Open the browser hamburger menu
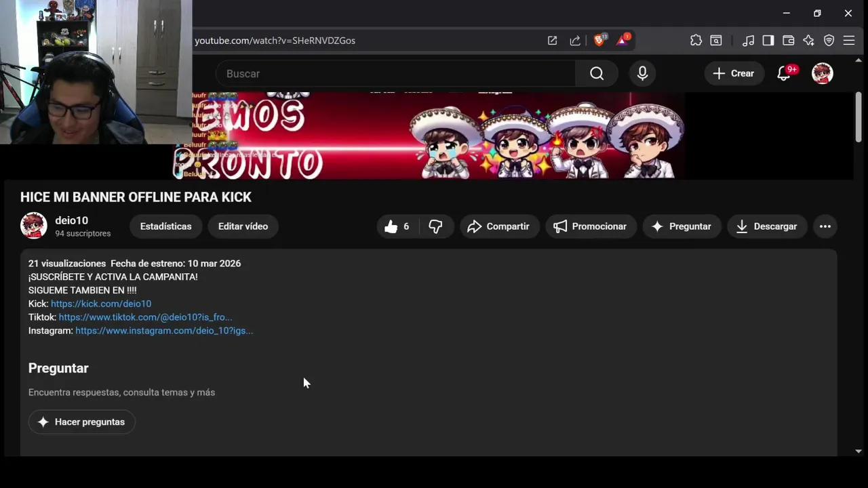This screenshot has width=868, height=488. point(849,41)
